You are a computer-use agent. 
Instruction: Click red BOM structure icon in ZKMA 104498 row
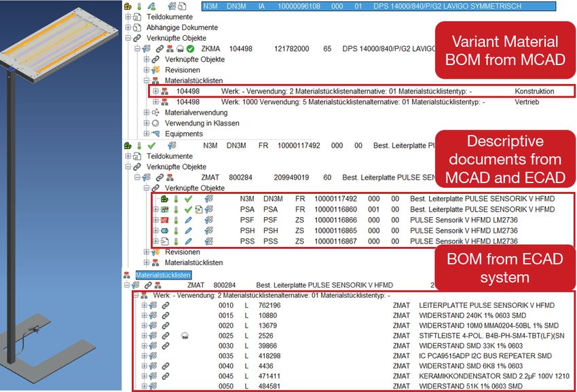[x=170, y=49]
